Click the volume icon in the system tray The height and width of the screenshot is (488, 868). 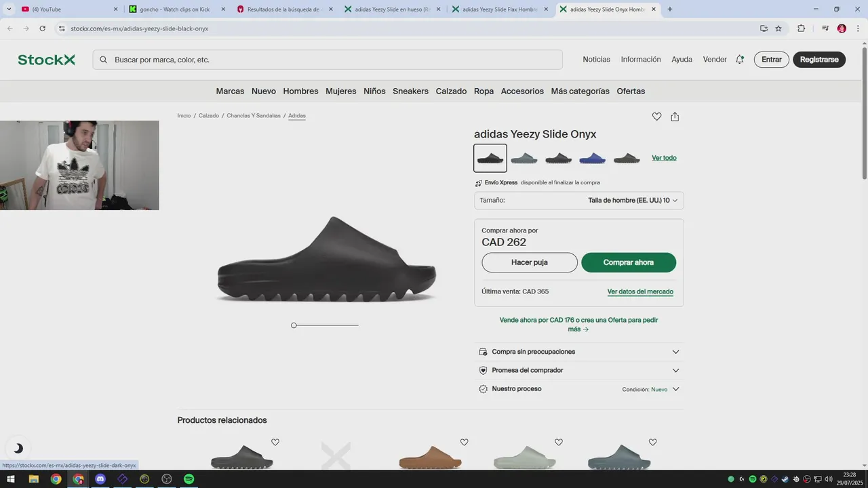point(829,479)
